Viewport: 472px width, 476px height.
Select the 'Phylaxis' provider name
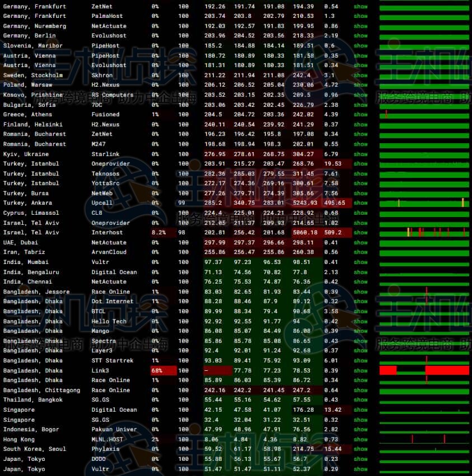105,449
